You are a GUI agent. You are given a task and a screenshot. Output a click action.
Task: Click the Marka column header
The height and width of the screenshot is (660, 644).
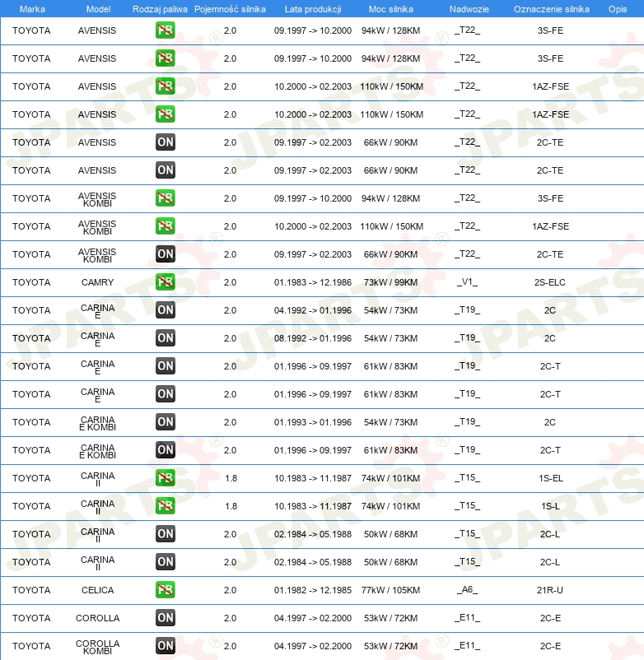click(32, 9)
